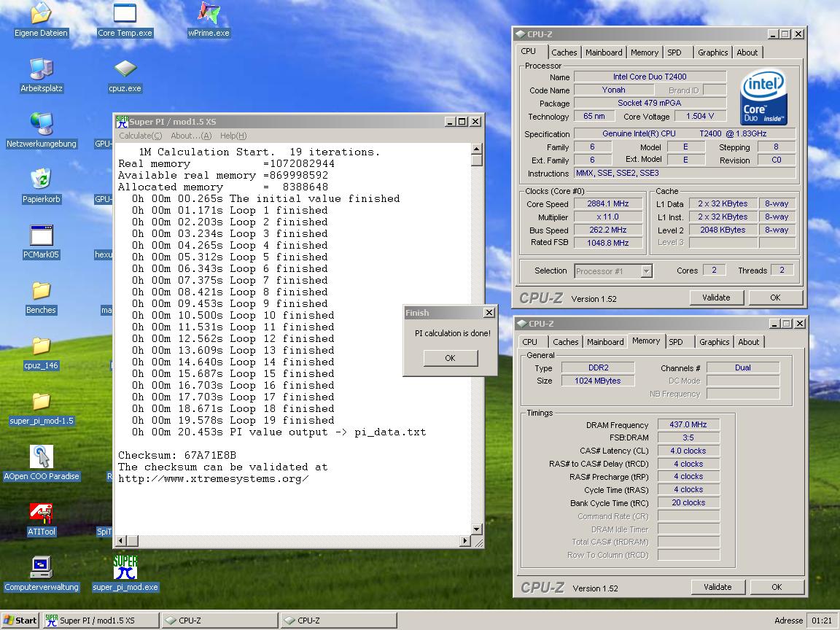Expand Processor #1 selection dropdown
Screen dimensions: 840x630
(x=646, y=271)
